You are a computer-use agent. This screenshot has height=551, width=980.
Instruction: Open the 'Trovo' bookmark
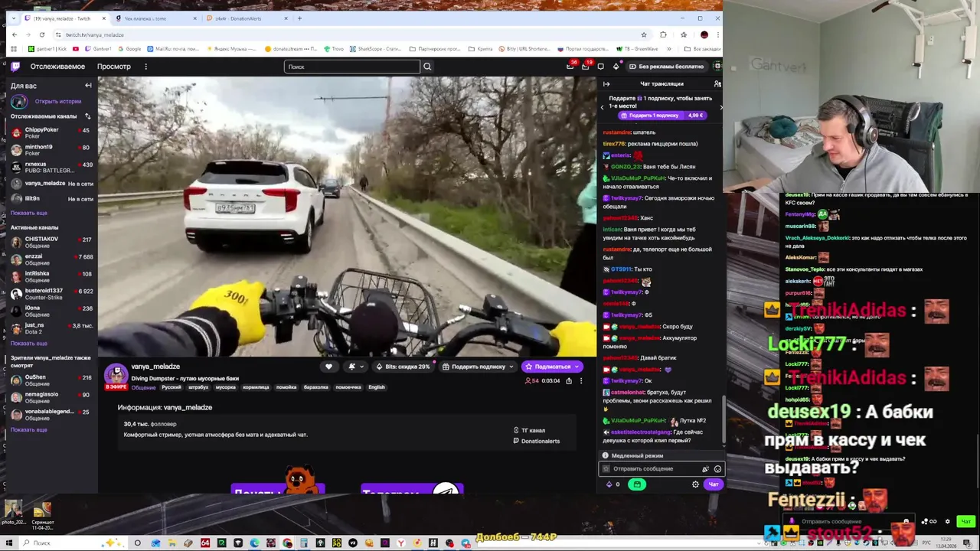(333, 49)
